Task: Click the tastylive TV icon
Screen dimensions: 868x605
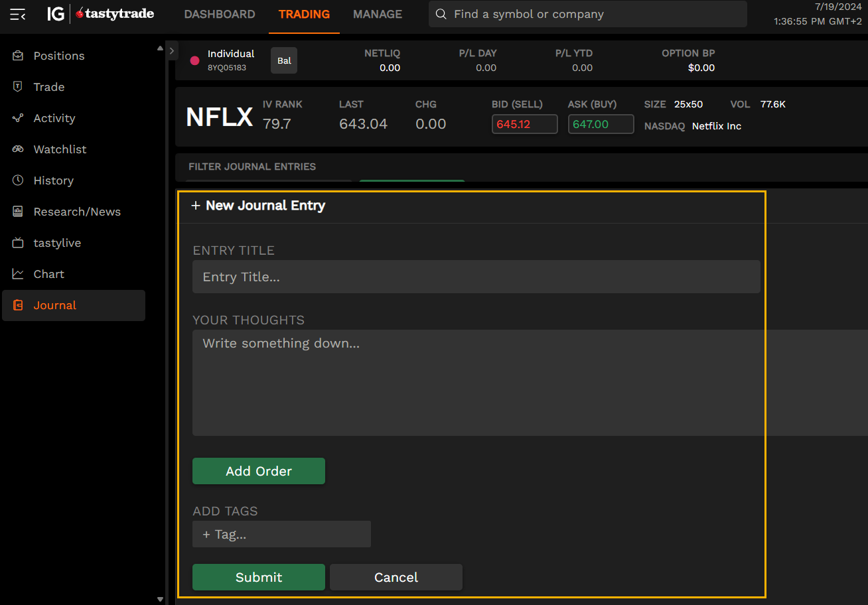Action: (x=18, y=243)
